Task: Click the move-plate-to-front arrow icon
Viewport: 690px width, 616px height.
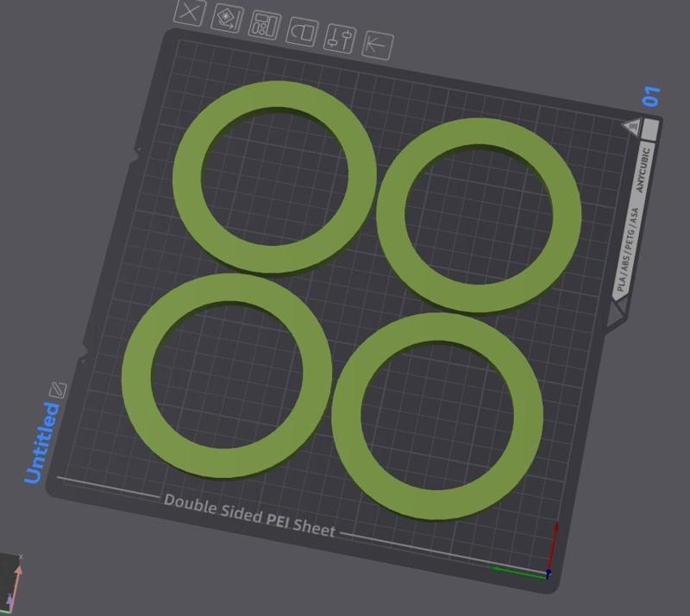Action: pos(378,46)
